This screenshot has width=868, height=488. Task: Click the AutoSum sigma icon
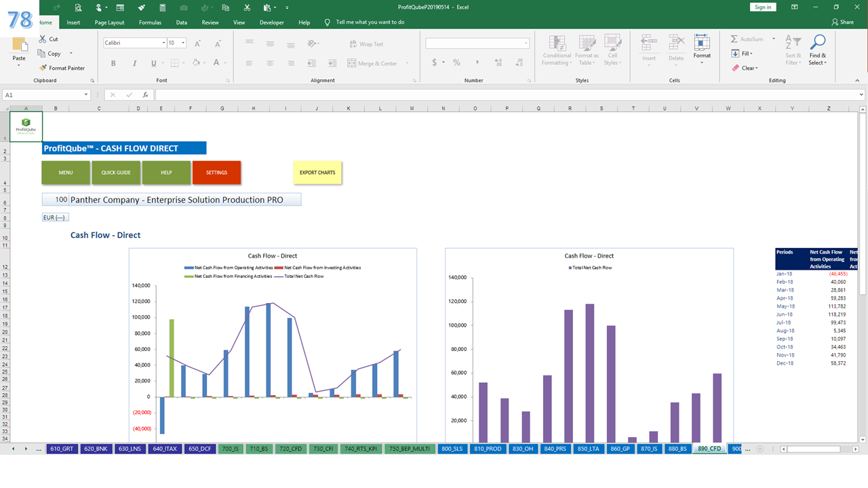(734, 39)
